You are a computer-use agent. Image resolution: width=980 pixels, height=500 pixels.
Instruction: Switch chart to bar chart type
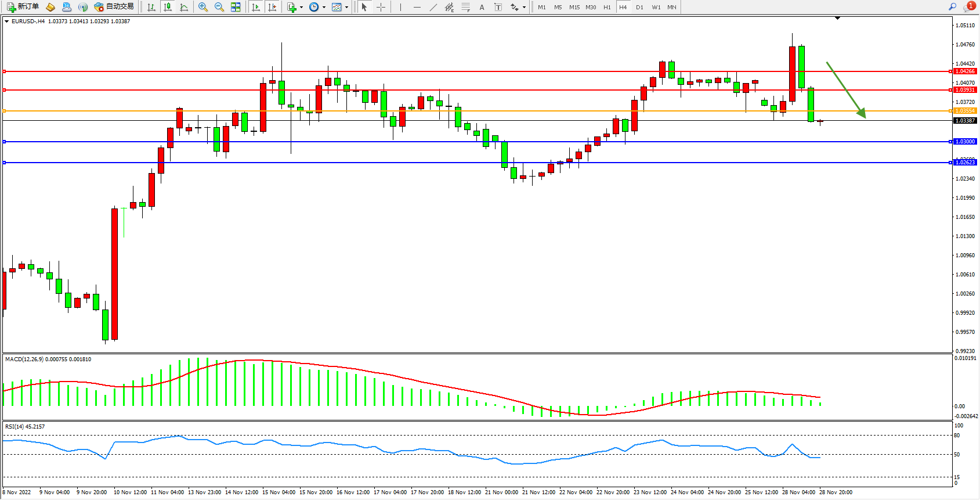(x=151, y=7)
